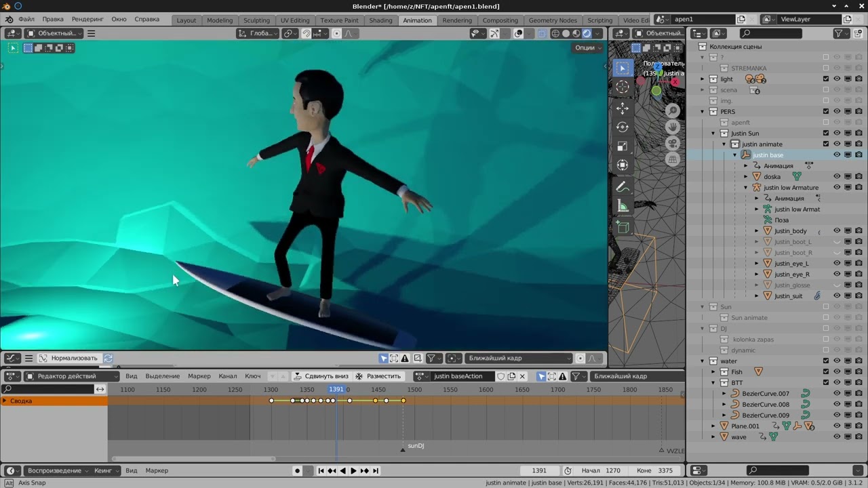Switch to wireframe viewport shading
Screen dimensions: 868x488
555,33
